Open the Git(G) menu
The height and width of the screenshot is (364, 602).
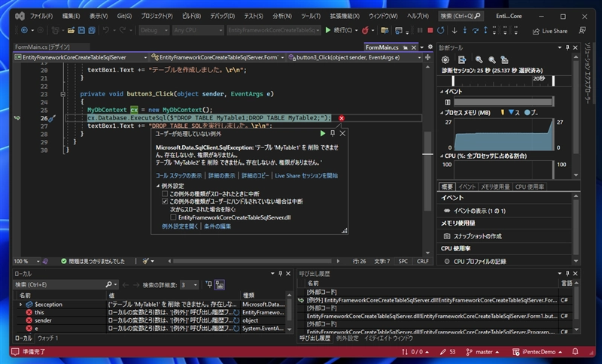pyautogui.click(x=124, y=16)
